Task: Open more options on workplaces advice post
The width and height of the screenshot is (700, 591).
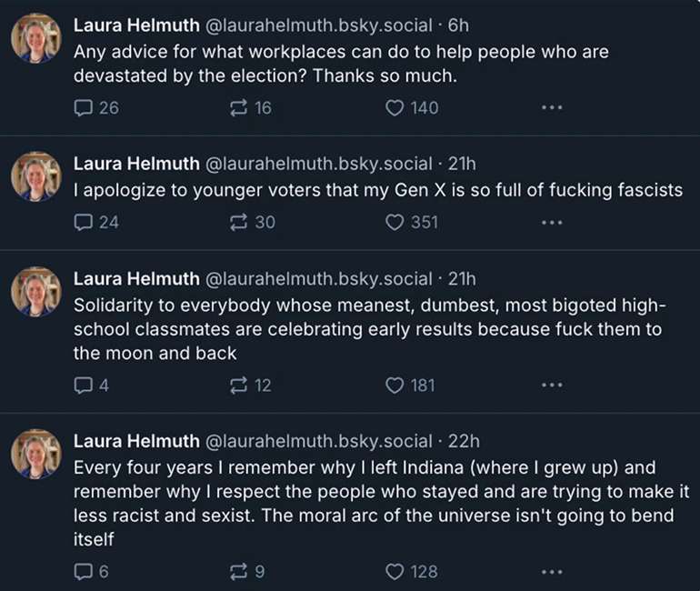Action: [552, 107]
